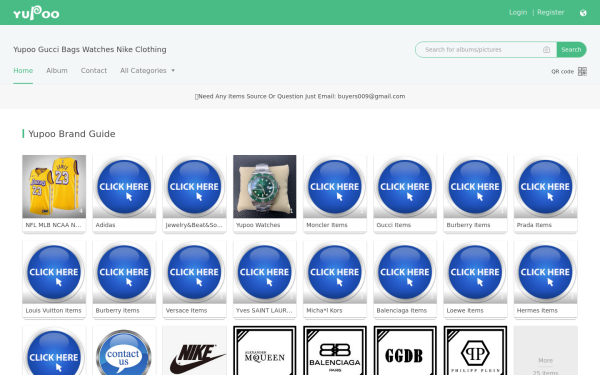Open the Versace Items album icon
The image size is (600, 375).
coord(194,272)
